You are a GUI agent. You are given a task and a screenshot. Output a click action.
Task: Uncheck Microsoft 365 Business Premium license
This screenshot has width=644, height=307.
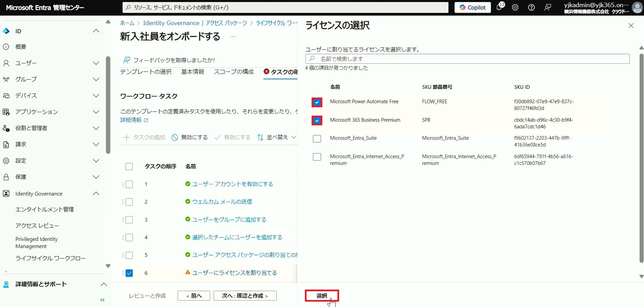coord(317,120)
